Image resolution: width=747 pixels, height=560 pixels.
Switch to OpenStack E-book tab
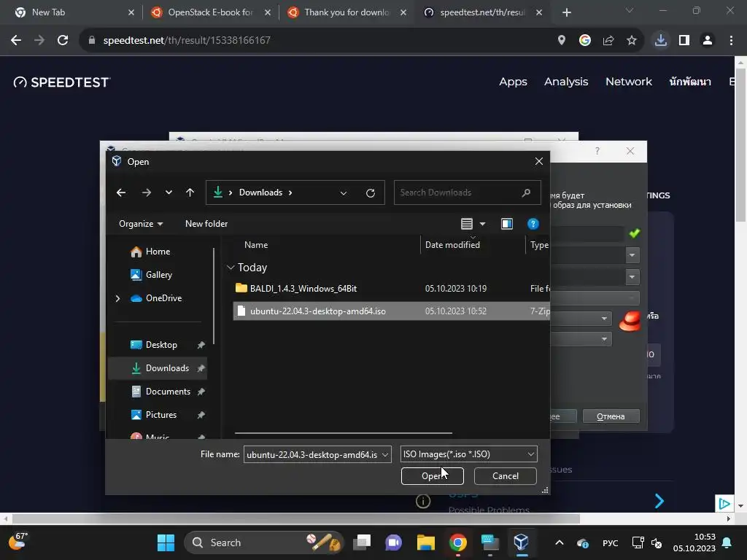pos(210,12)
